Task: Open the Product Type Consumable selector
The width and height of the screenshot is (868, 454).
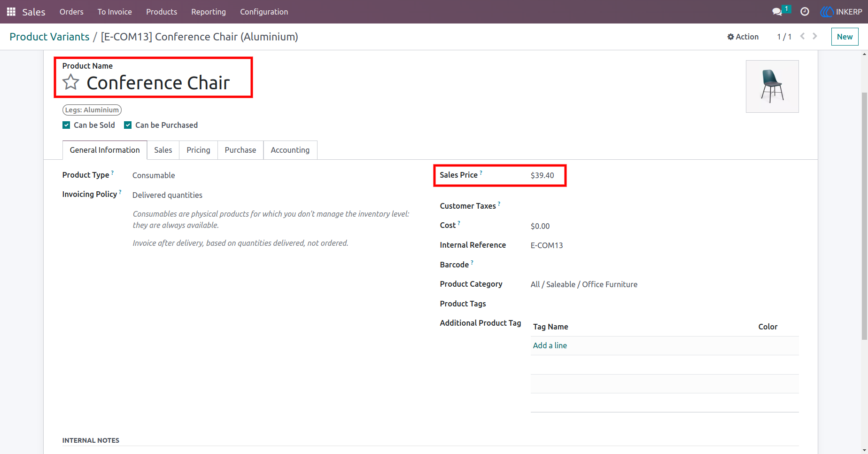Action: [154, 175]
